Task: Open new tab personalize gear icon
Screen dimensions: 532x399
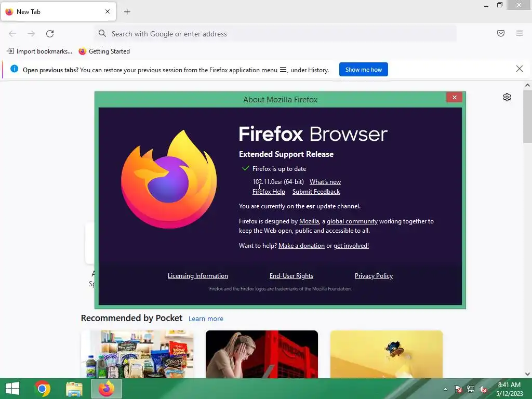Action: pyautogui.click(x=507, y=97)
